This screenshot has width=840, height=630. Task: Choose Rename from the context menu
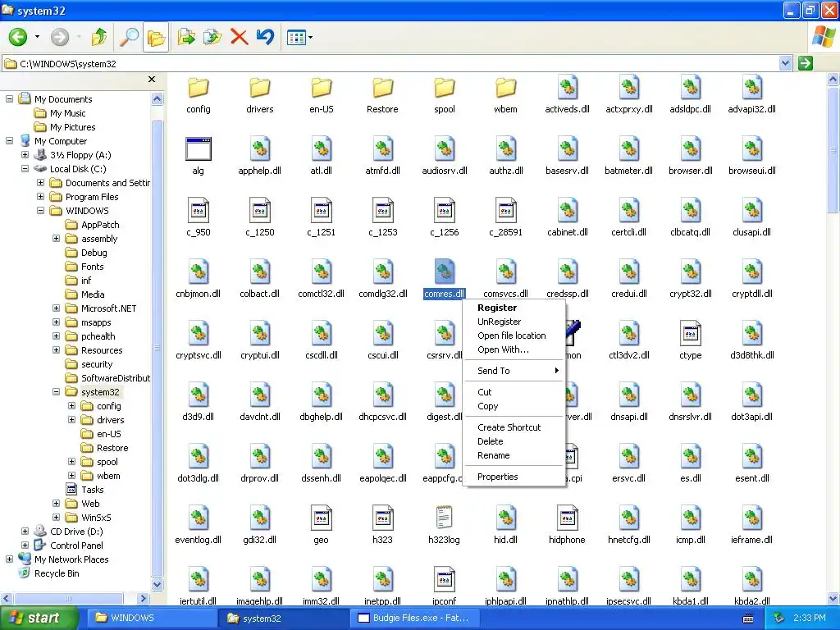click(x=493, y=455)
